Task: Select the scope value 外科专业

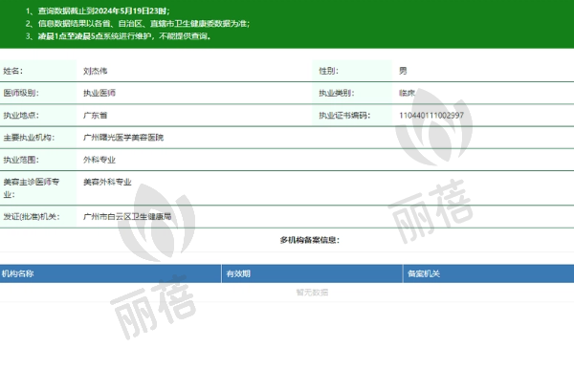Action: point(99,160)
